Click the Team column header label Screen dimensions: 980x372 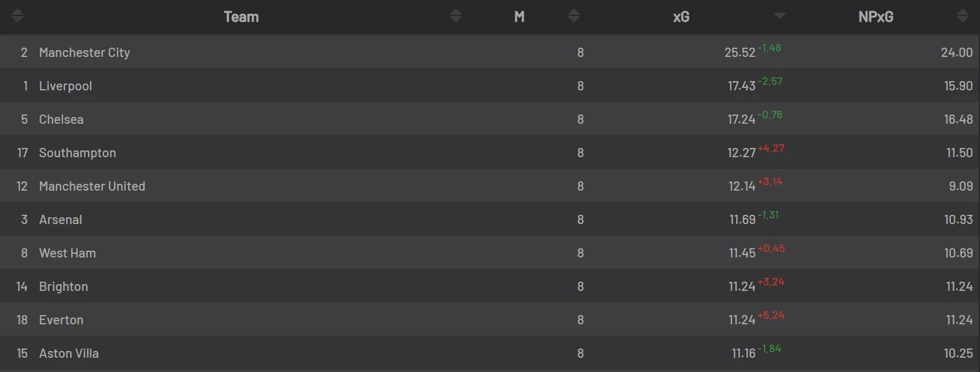[x=241, y=17]
